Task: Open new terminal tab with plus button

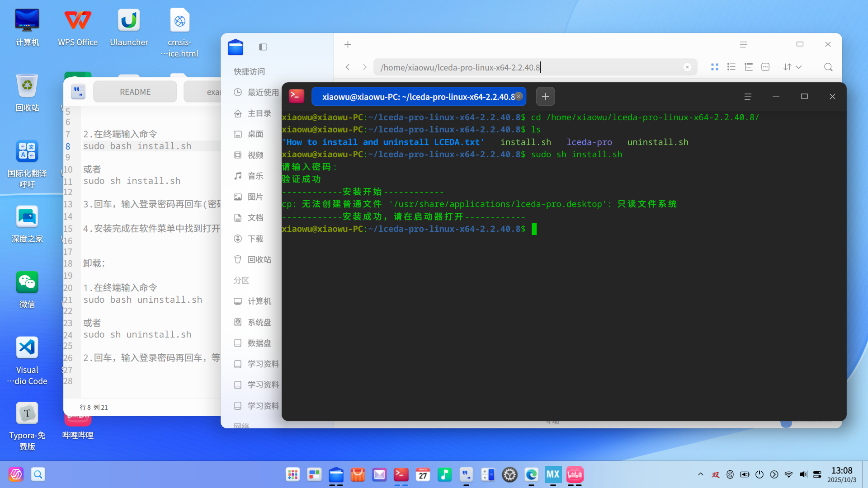Action: (545, 97)
